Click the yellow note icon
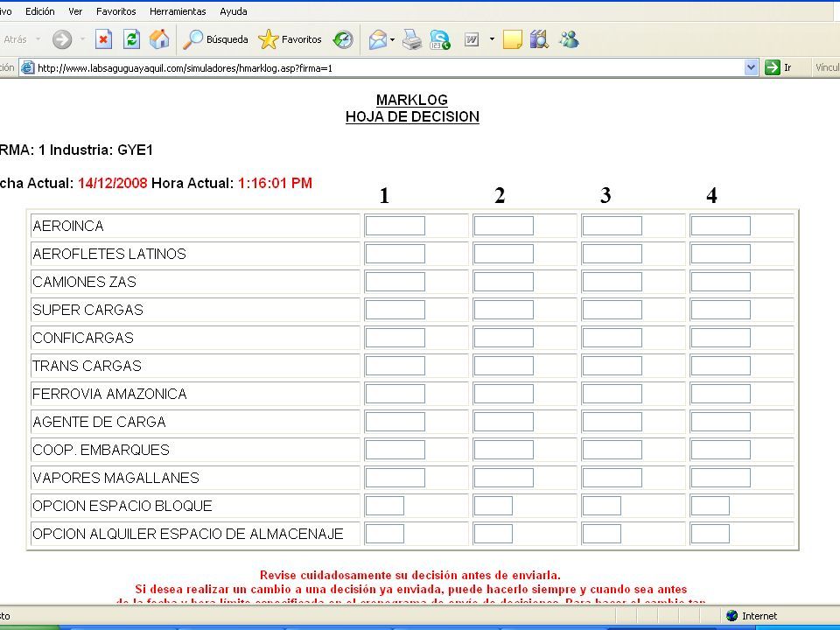 coord(512,39)
